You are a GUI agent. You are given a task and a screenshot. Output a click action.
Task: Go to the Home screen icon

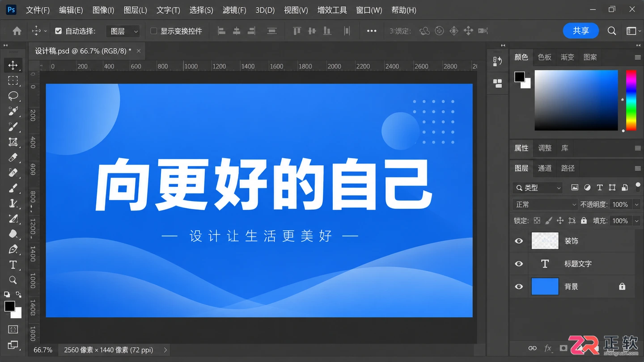coord(17,31)
